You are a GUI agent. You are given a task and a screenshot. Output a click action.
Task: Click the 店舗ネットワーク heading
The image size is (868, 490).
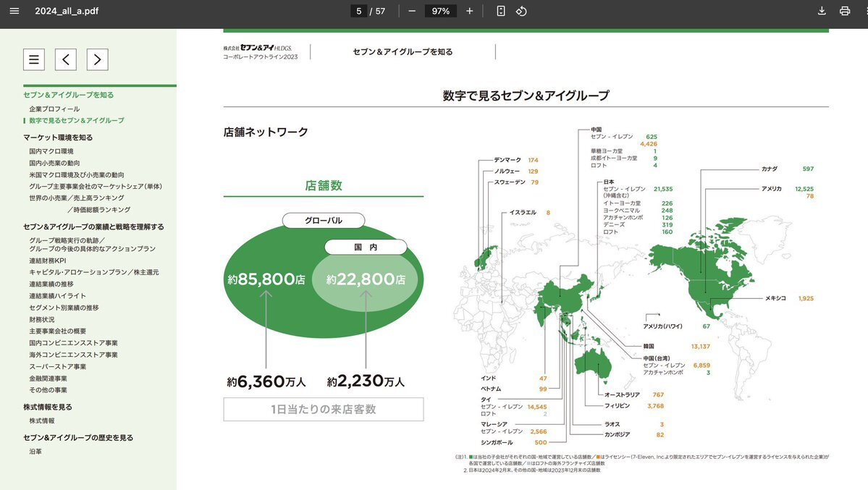point(266,132)
